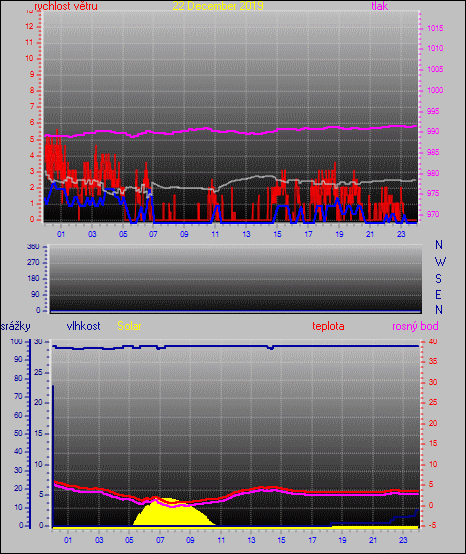Select the 1005 pressure axis value
Viewport: 466px width, 554px height.
[x=435, y=69]
